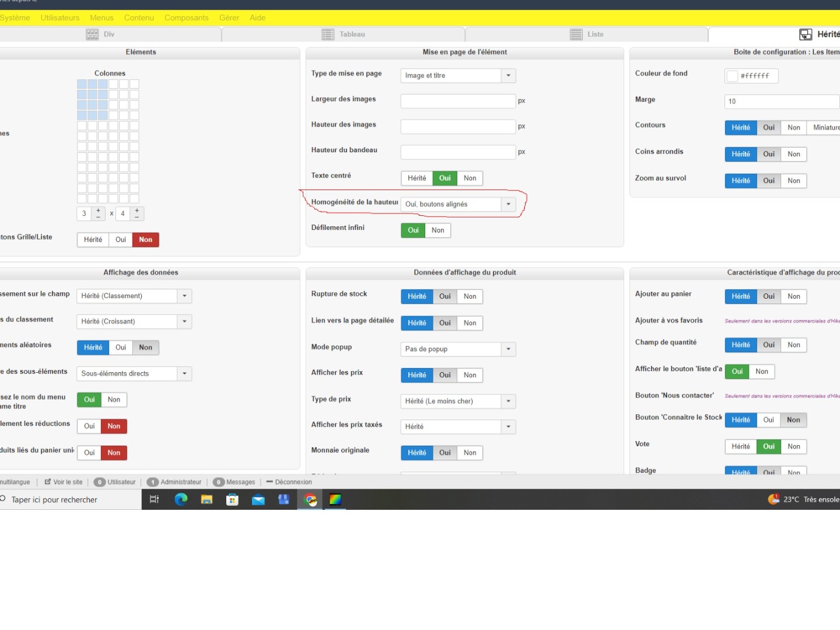This screenshot has width=840, height=630.
Task: Set Ajouter au panier to Oui
Action: [x=769, y=296]
